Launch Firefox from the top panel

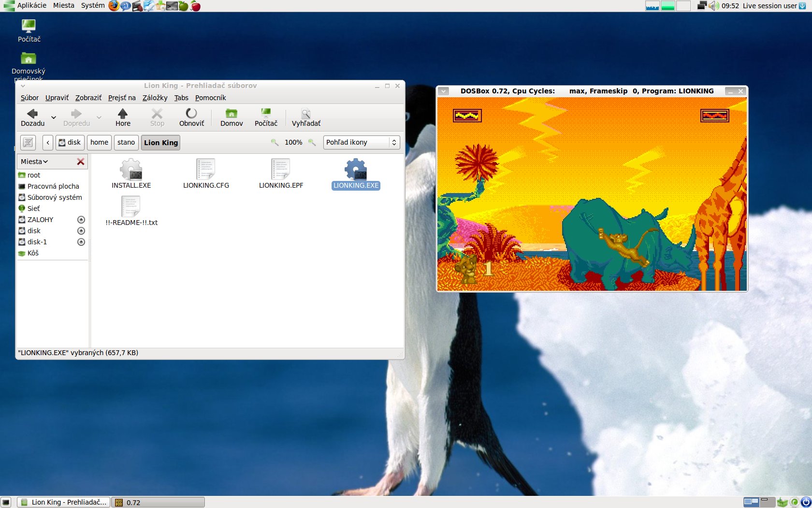click(114, 6)
